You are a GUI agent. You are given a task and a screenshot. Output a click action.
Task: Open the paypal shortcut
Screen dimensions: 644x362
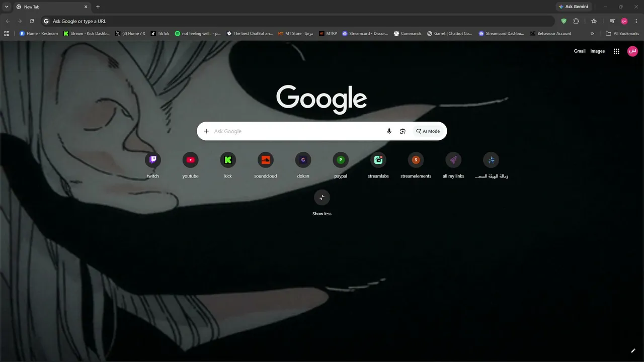[x=341, y=165]
